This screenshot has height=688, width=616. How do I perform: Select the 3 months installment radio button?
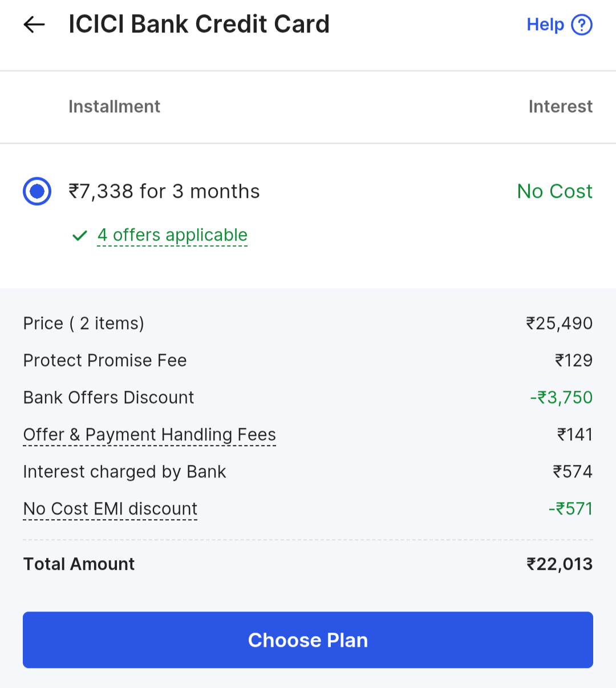tap(37, 191)
